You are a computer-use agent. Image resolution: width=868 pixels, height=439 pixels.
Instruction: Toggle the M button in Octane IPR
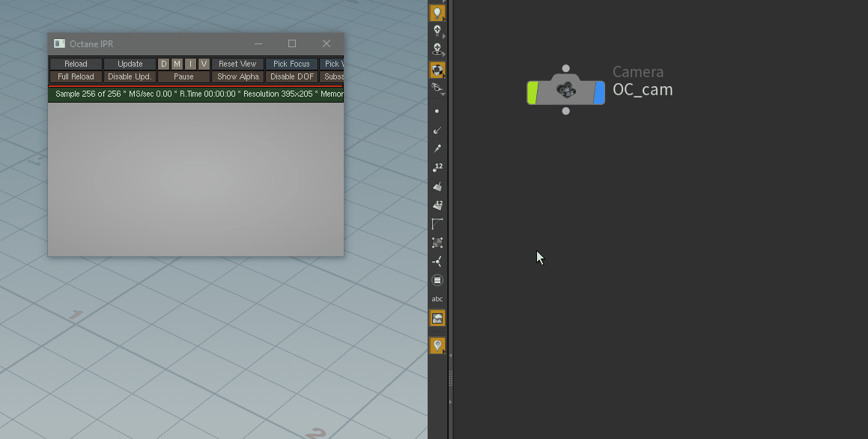point(177,64)
